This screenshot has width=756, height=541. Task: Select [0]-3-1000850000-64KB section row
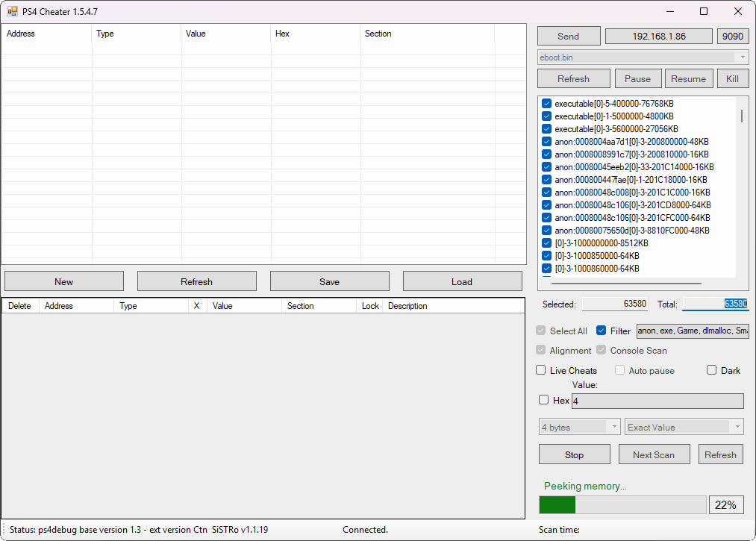tap(597, 255)
